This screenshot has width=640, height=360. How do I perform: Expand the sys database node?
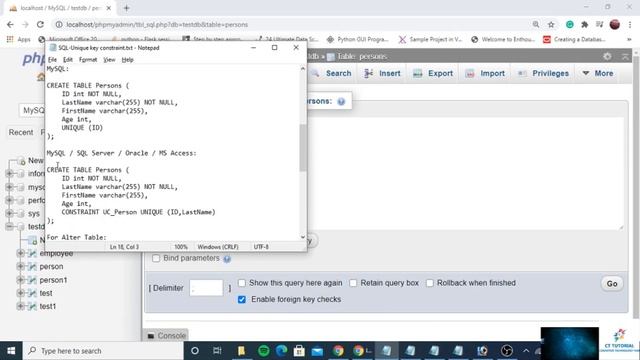(x=9, y=213)
